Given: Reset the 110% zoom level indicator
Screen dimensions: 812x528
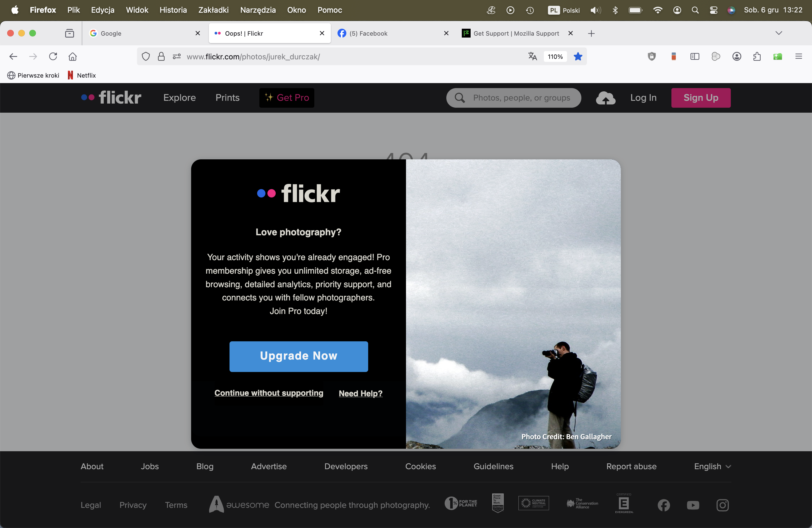Looking at the screenshot, I should click(555, 56).
